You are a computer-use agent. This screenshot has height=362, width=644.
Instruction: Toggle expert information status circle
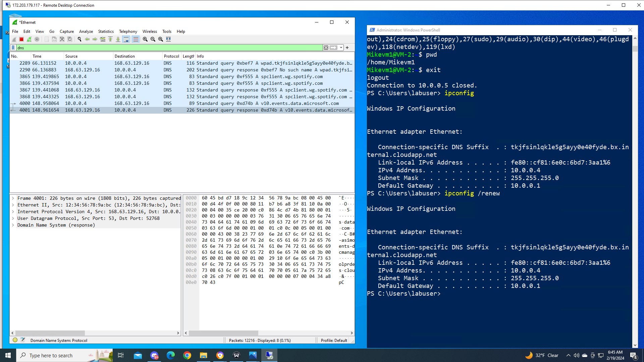[15, 340]
